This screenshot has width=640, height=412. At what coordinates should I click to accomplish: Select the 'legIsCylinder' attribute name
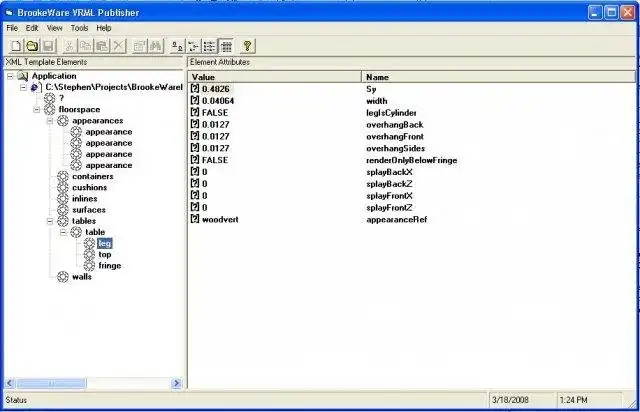click(391, 113)
